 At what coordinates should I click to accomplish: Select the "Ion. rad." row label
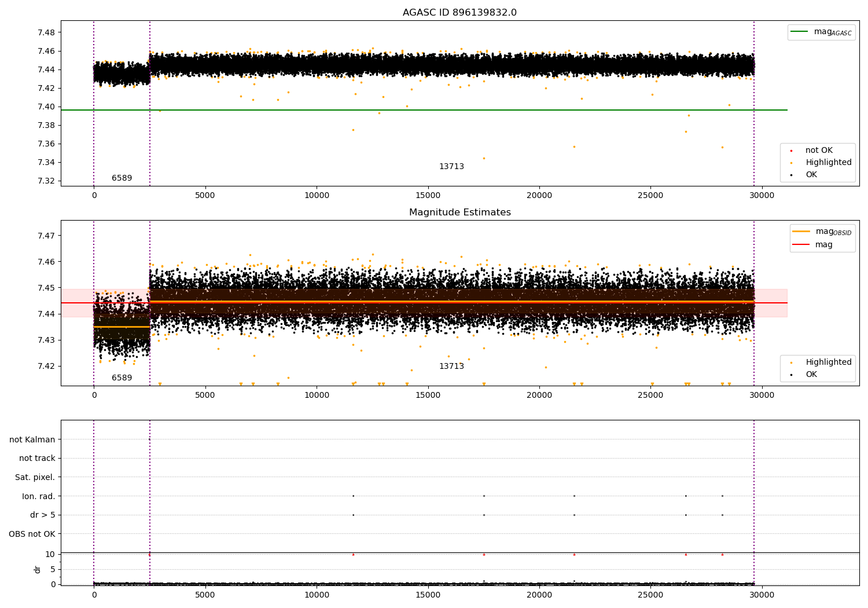click(39, 497)
